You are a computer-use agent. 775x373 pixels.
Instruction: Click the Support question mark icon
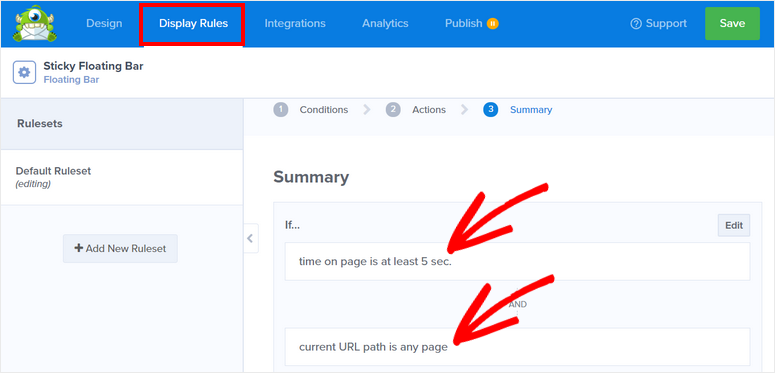pyautogui.click(x=636, y=24)
